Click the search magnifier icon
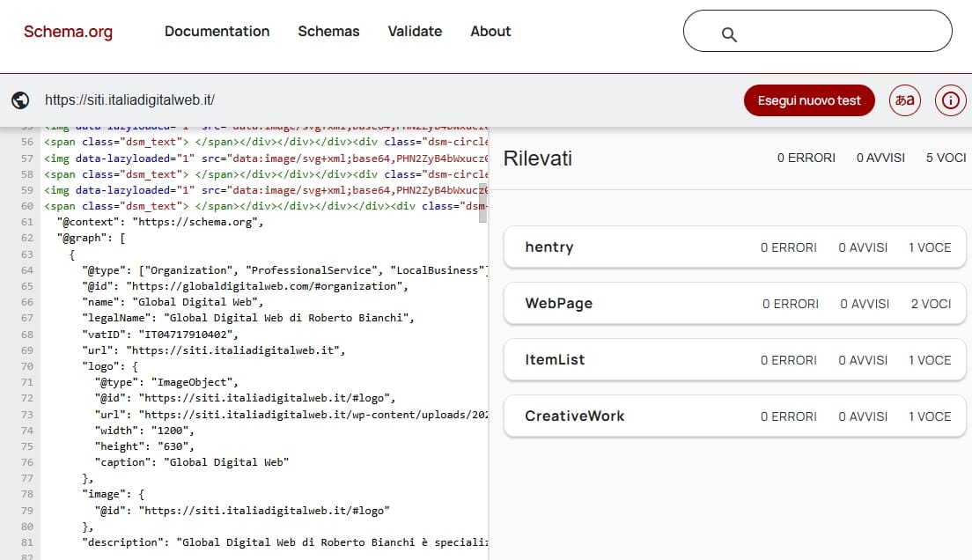The height and width of the screenshot is (560, 972). click(728, 34)
